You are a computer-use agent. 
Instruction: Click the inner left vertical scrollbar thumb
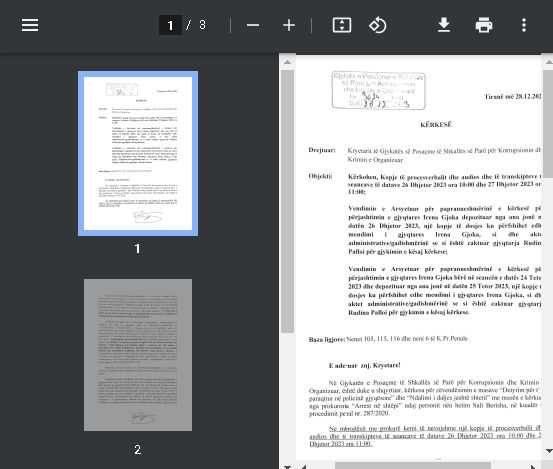[287, 201]
